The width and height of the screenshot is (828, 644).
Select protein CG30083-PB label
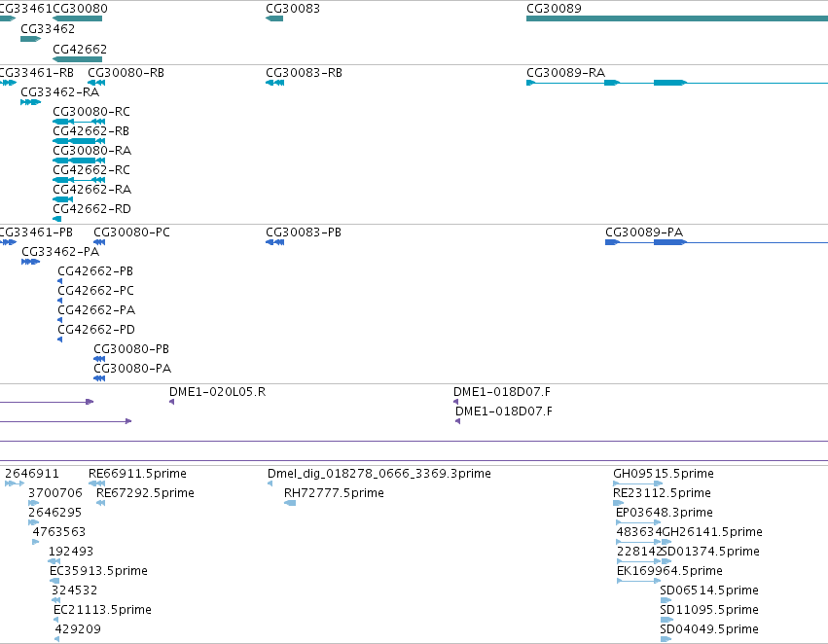pos(304,233)
